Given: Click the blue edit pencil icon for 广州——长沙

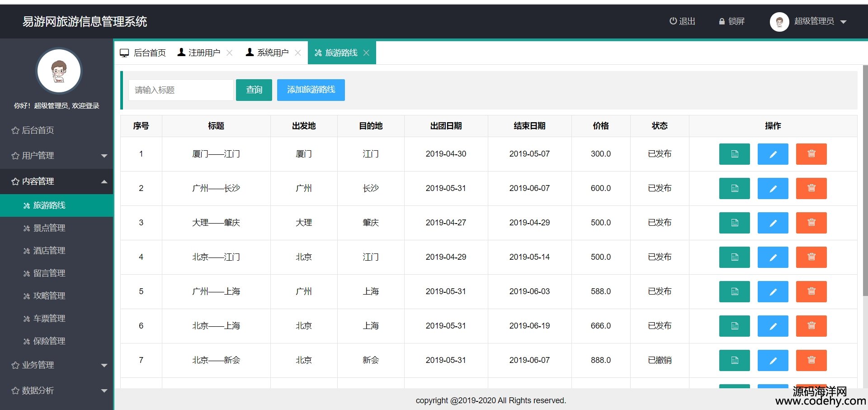Looking at the screenshot, I should (x=773, y=188).
